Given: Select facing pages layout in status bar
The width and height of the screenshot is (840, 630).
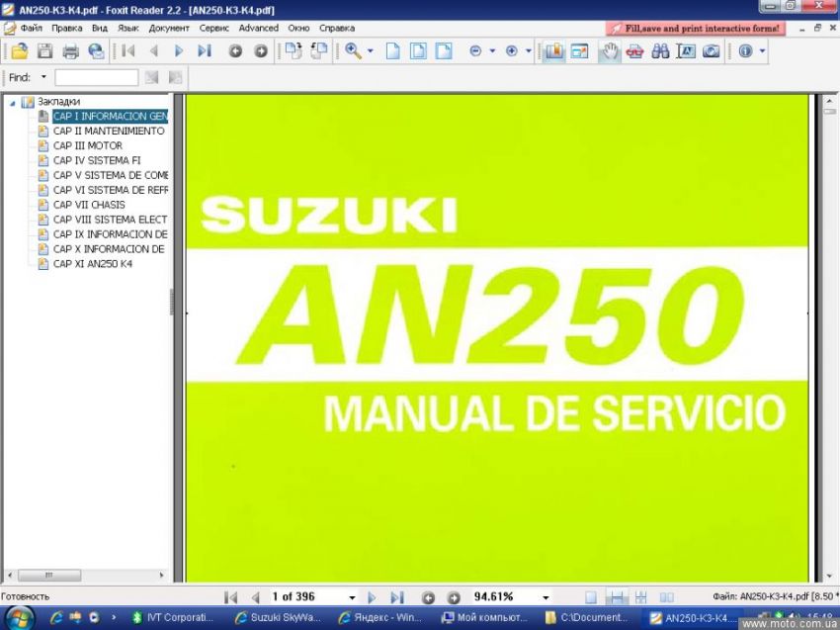Looking at the screenshot, I should pyautogui.click(x=667, y=597).
